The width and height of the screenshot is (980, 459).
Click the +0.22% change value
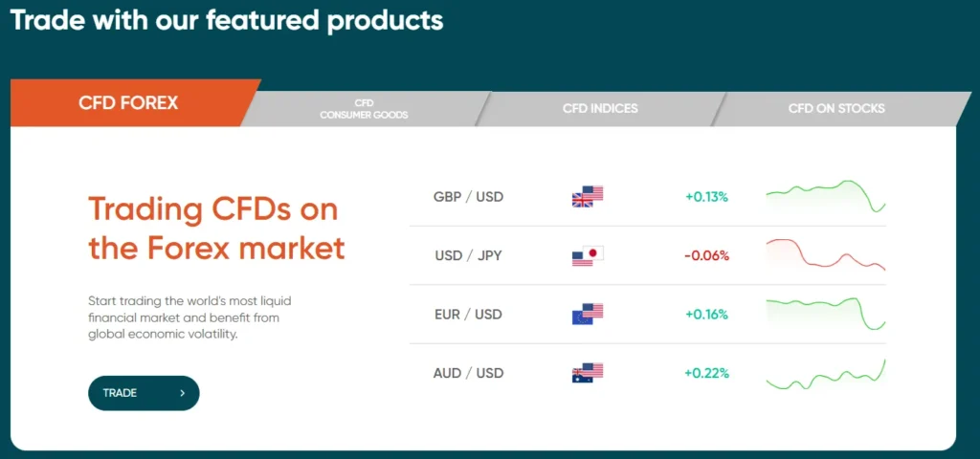tap(706, 373)
